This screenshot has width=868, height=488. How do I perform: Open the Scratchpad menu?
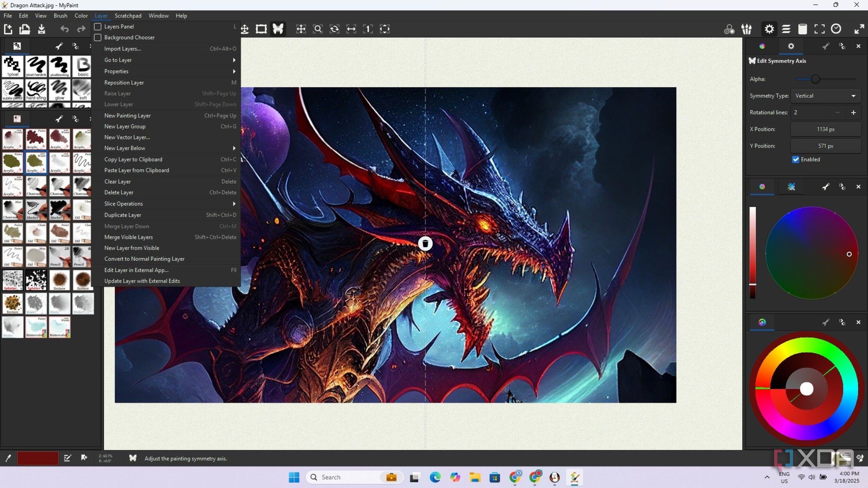pyautogui.click(x=128, y=16)
